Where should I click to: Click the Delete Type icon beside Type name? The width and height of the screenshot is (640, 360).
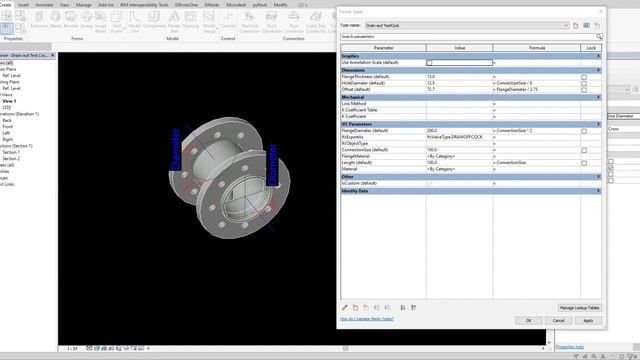coord(597,25)
